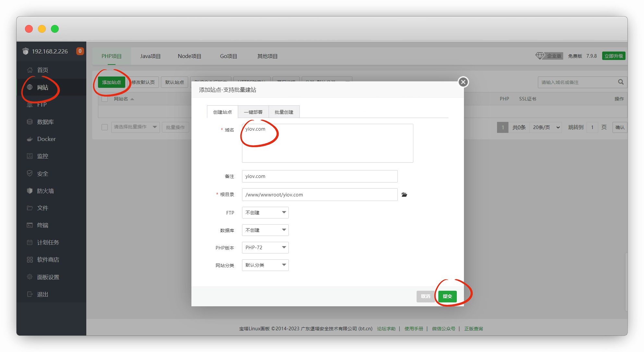This screenshot has width=644, height=352.
Task: Click the 立即升级 upgrade button
Action: (x=613, y=56)
